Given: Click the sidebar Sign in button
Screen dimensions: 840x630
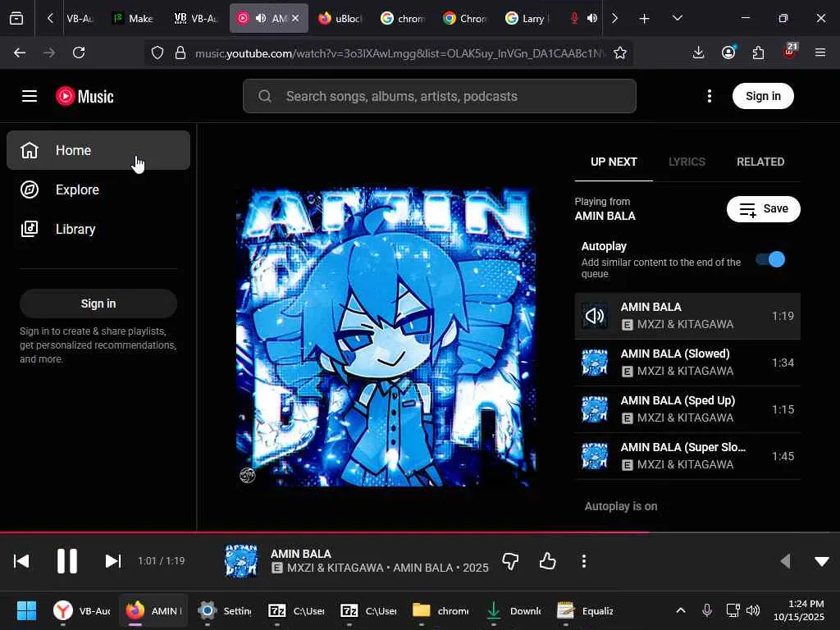Looking at the screenshot, I should [98, 304].
